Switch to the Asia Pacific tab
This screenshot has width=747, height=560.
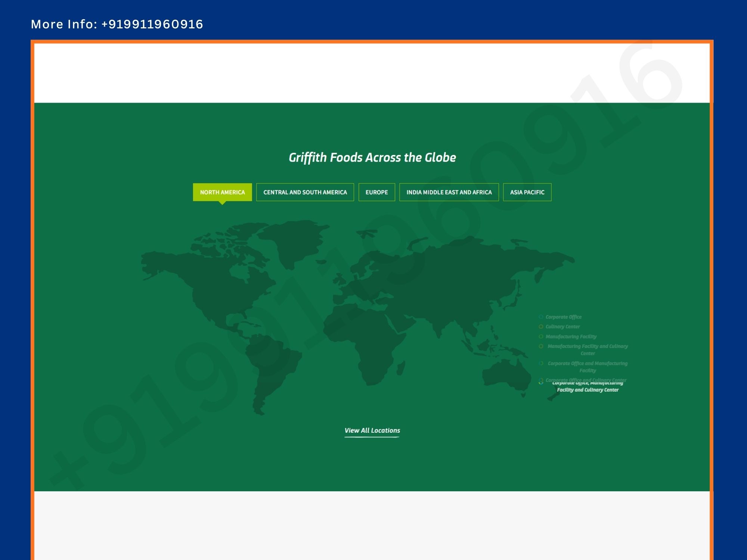tap(527, 192)
